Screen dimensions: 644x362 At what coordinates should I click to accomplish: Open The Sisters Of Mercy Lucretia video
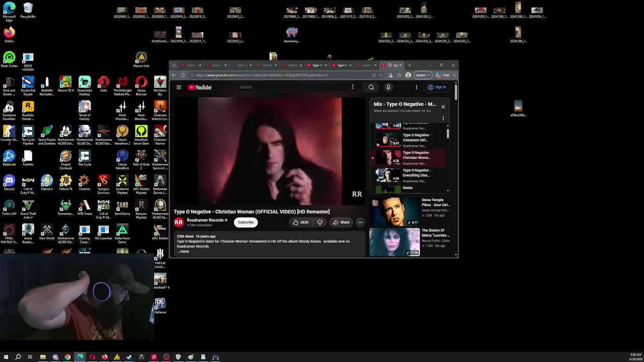pos(411,242)
